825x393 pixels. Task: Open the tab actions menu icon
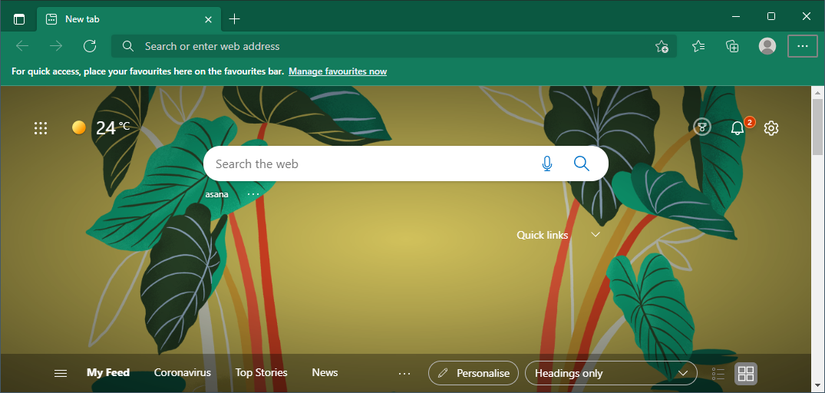point(19,19)
